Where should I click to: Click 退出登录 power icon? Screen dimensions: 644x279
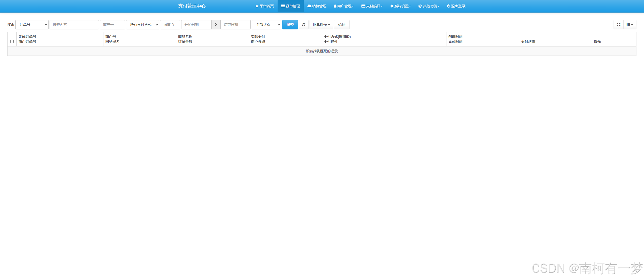pyautogui.click(x=456, y=6)
